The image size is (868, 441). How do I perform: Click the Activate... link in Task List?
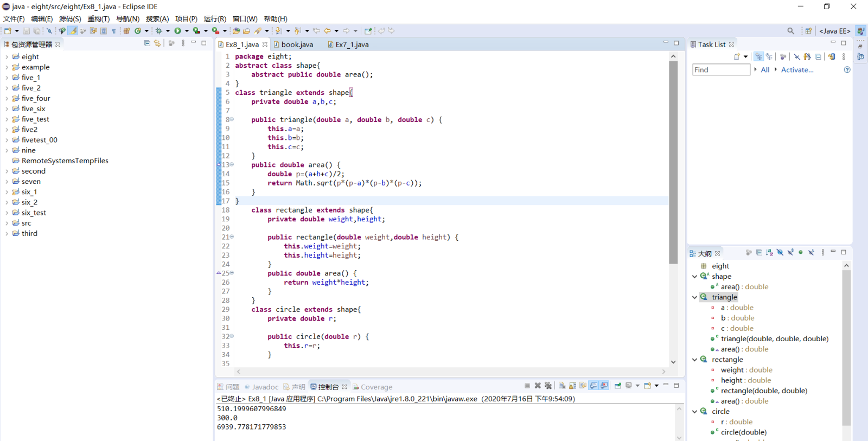tap(797, 70)
